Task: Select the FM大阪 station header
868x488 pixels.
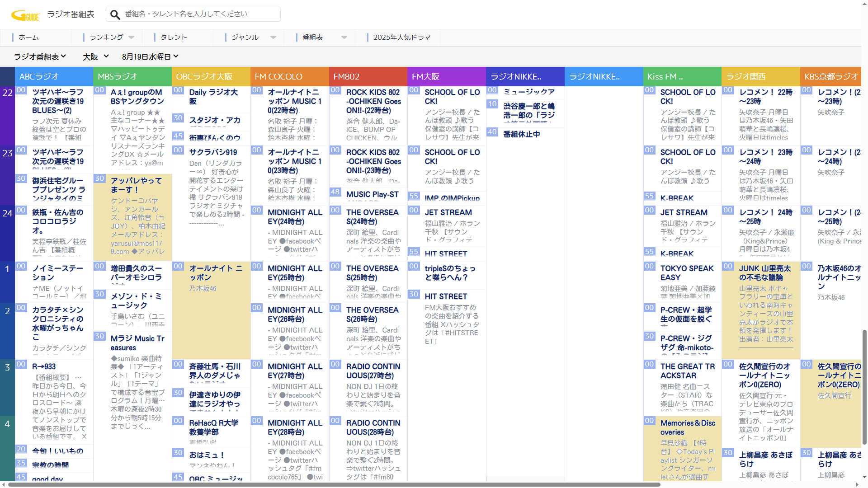Action: tap(447, 76)
